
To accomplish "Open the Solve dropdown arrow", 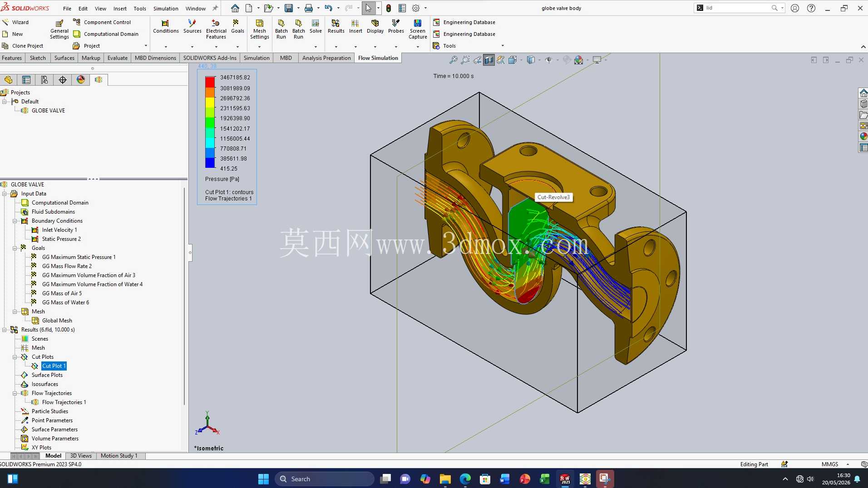I will [316, 47].
